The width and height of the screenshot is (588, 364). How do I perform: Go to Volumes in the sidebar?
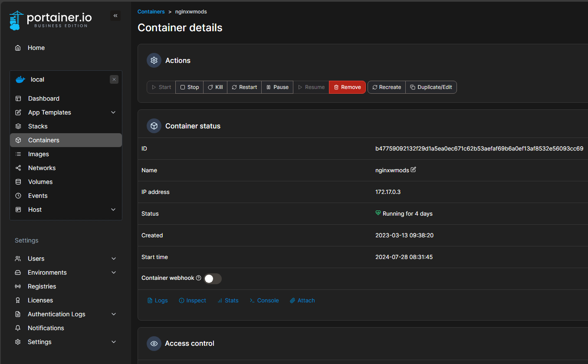tap(40, 182)
